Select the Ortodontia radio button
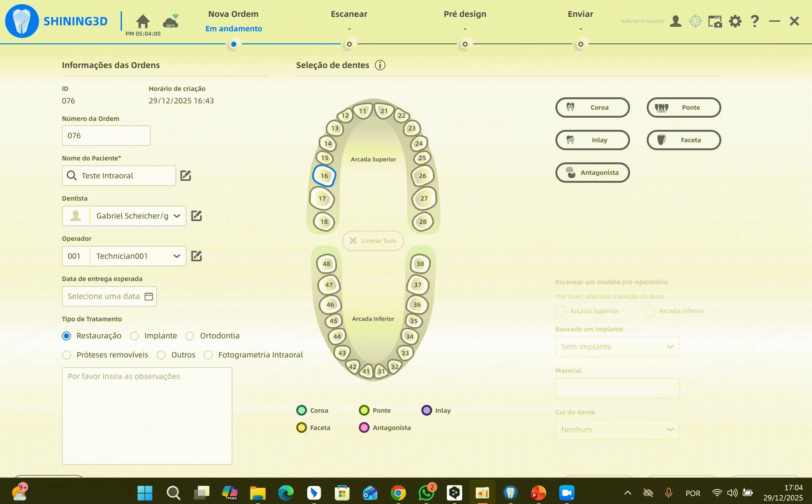 coord(190,336)
